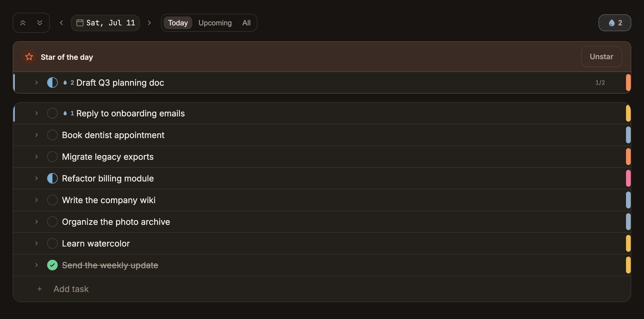Expand the Learn watercolor task row
Image resolution: width=644 pixels, height=319 pixels.
(37, 243)
